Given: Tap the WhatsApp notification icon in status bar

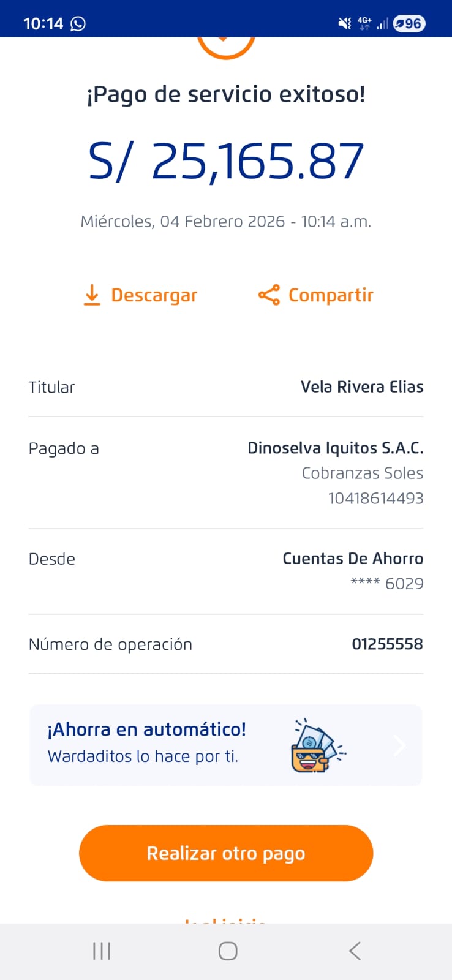Looking at the screenshot, I should [x=78, y=23].
